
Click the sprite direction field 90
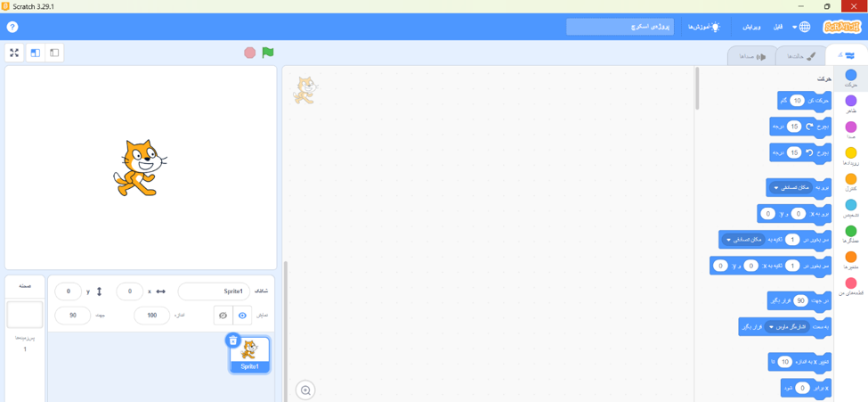coord(72,315)
